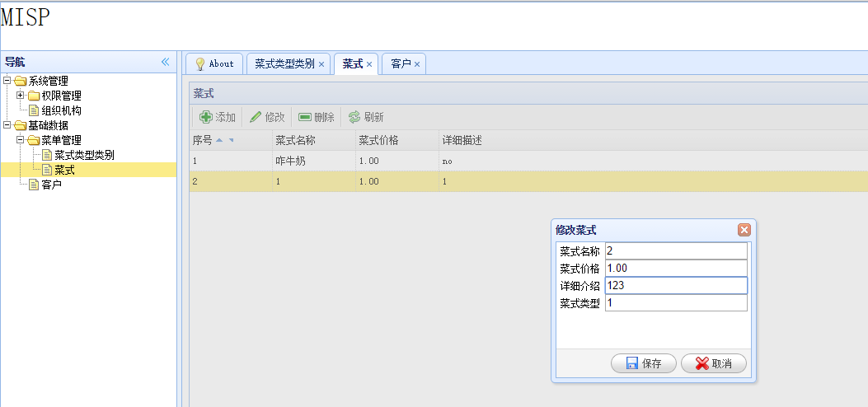The height and width of the screenshot is (407, 868).
Task: Open 菜式类型类别 in navigation tree
Action: tap(85, 156)
